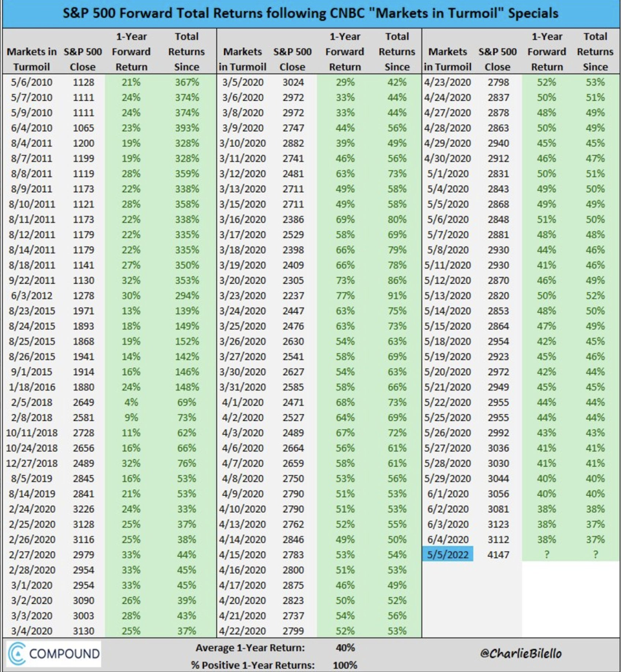The height and width of the screenshot is (672, 621).
Task: Select the 6/3/2020 date
Action: [448, 524]
